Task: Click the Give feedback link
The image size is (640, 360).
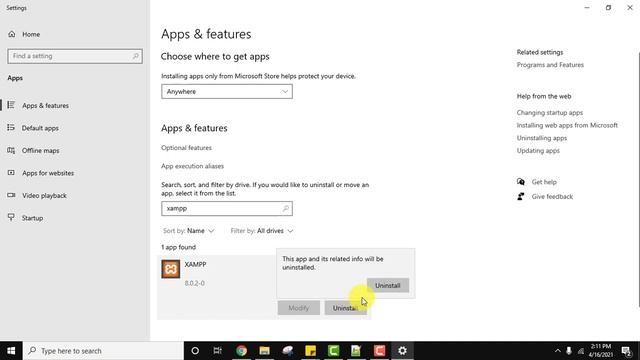Action: pyautogui.click(x=552, y=197)
